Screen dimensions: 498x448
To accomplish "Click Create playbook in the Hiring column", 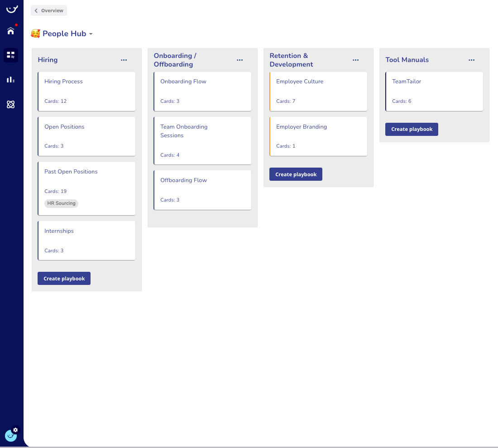I will click(x=64, y=278).
